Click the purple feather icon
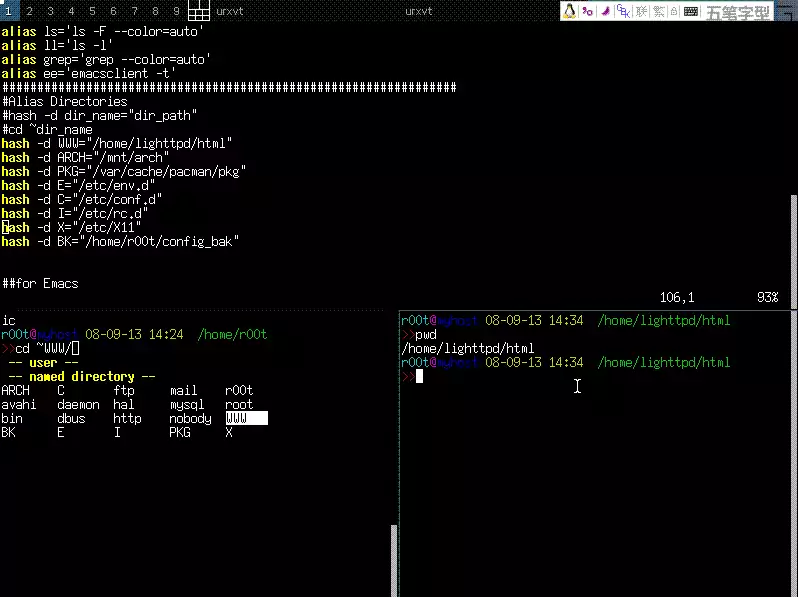Screen dimensions: 798x597 pos(605,11)
